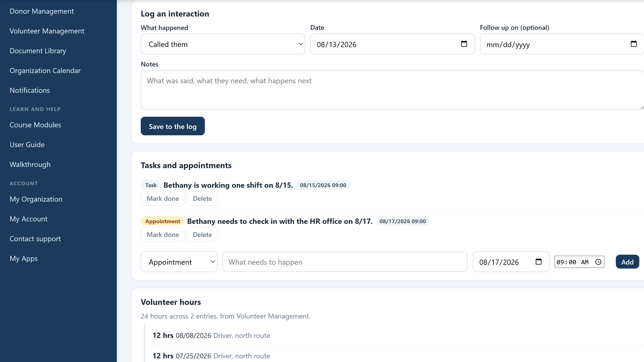Click 'Bethany is working one shift on 8/15.'

[228, 185]
